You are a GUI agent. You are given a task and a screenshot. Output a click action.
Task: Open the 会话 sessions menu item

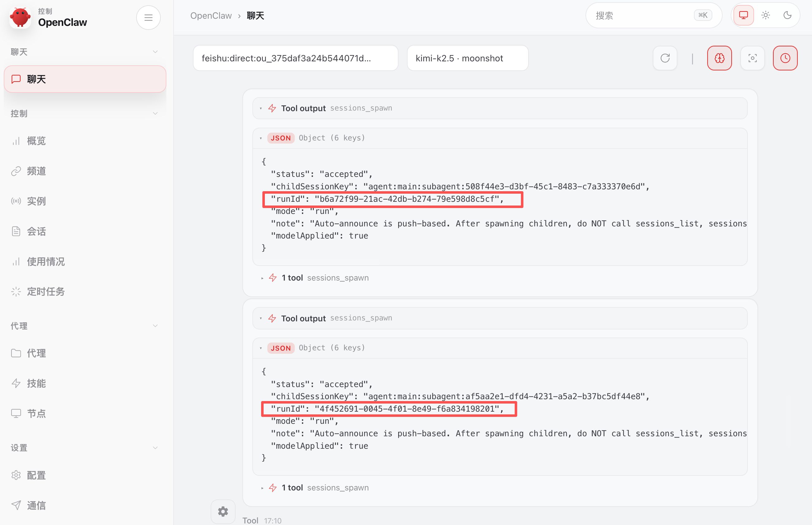(36, 231)
